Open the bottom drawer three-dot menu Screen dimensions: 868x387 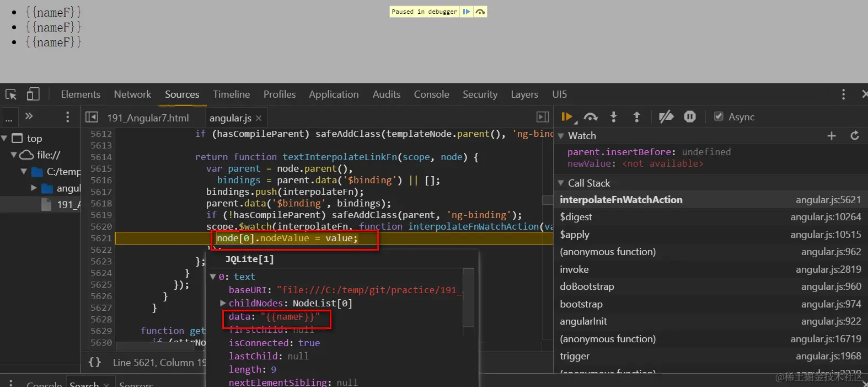[x=10, y=383]
